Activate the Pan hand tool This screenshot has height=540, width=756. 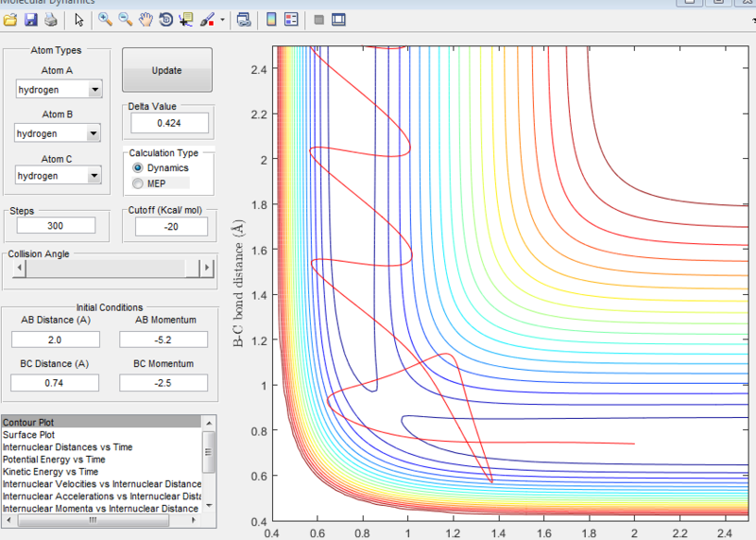146,19
